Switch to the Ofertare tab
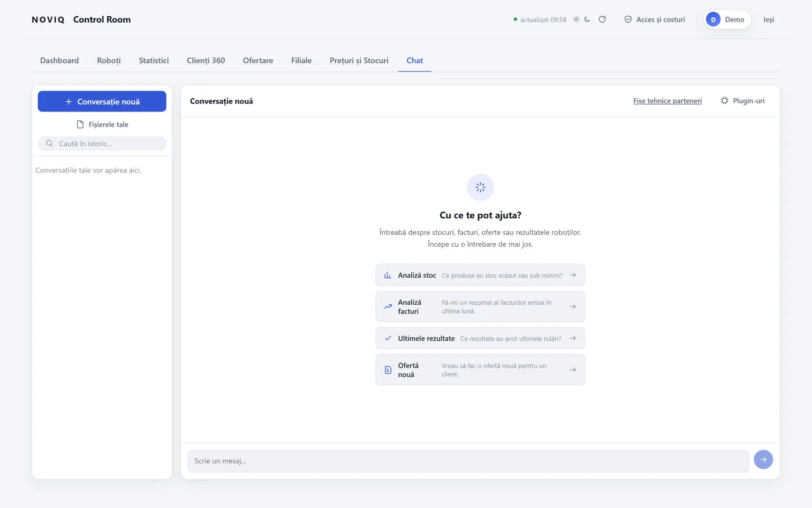812x508 pixels. tap(258, 60)
